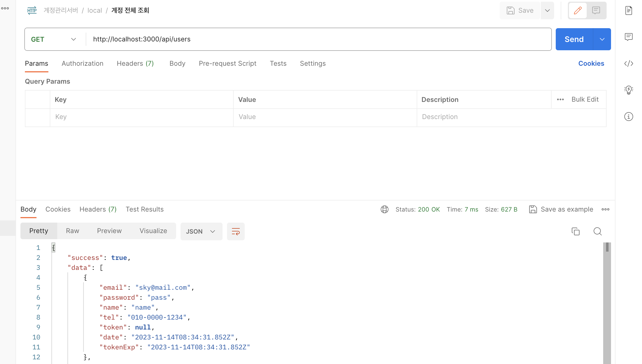Switch response view to Raw
The height and width of the screenshot is (364, 642).
(x=72, y=231)
